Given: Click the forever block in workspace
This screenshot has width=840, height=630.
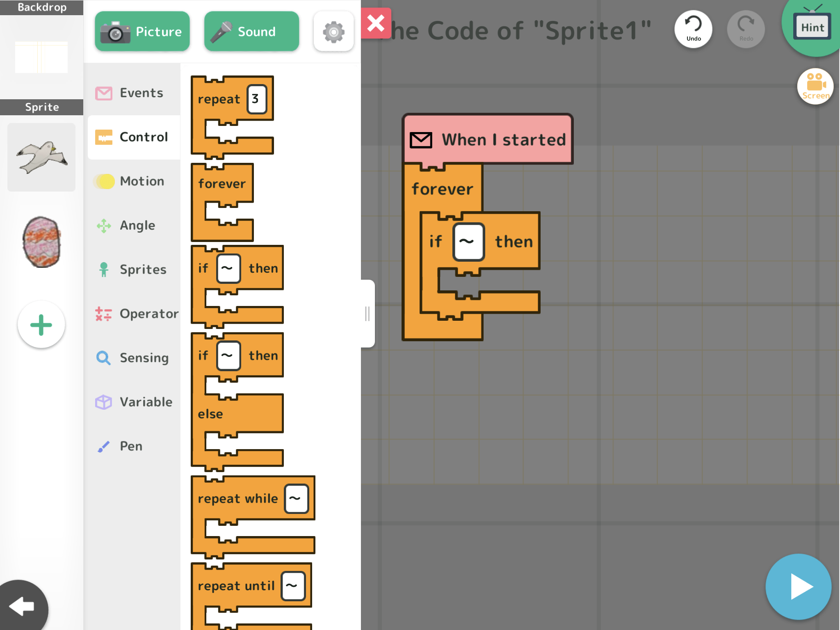Looking at the screenshot, I should [x=443, y=189].
